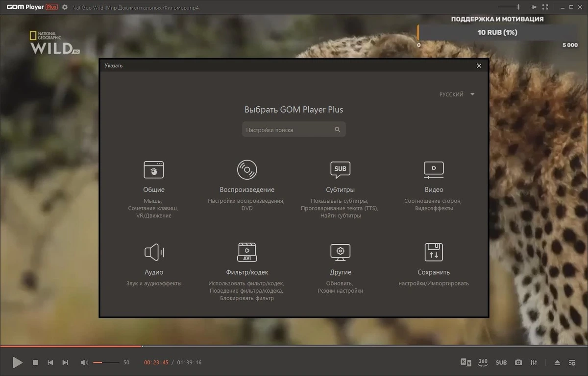Open the Воспроизведение disc icon
588x376 pixels.
(247, 169)
